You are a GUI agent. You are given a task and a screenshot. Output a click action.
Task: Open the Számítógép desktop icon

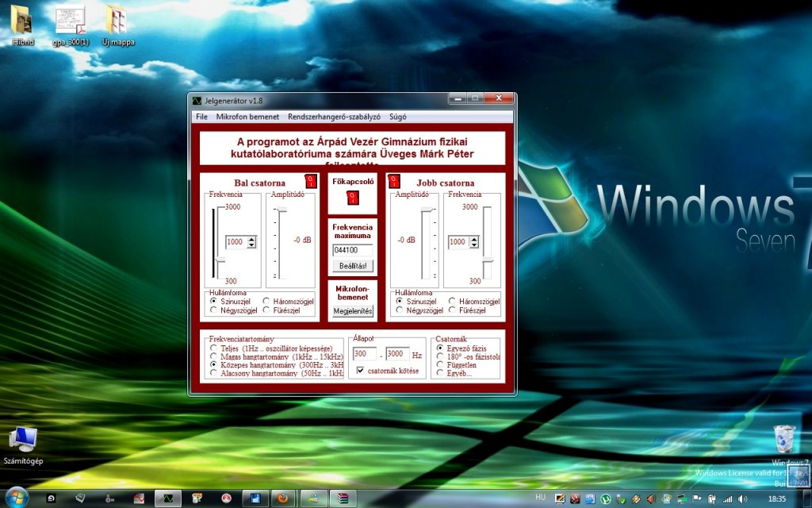23,446
